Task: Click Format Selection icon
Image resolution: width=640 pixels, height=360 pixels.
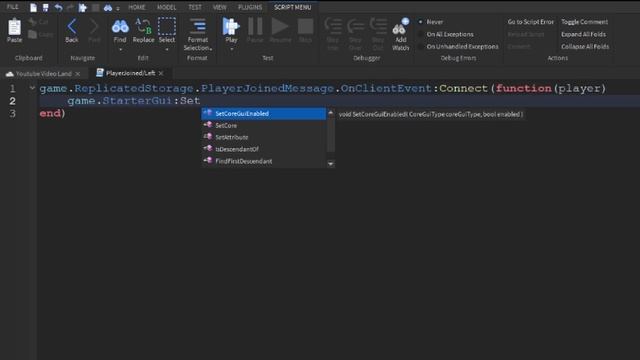Action: (198, 27)
